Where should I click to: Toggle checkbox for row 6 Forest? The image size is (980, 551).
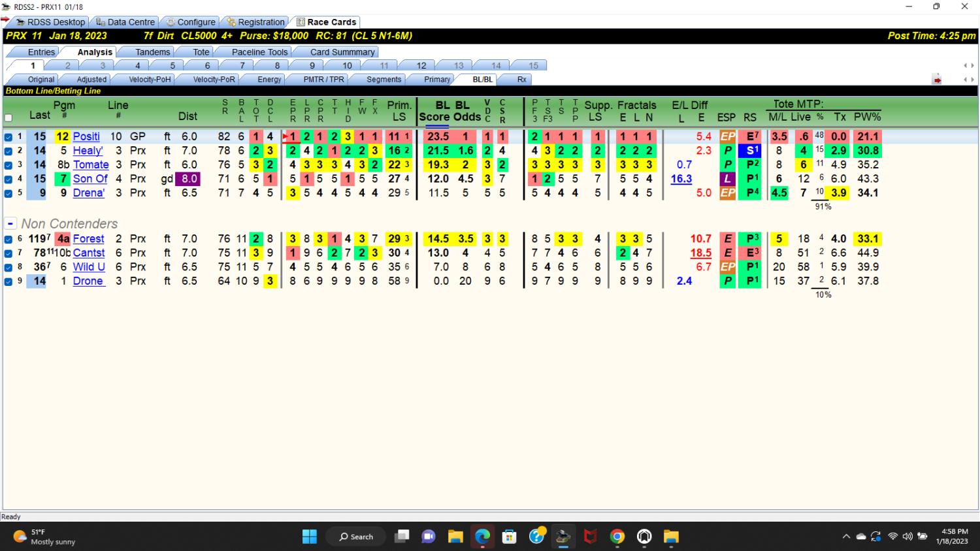click(8, 239)
